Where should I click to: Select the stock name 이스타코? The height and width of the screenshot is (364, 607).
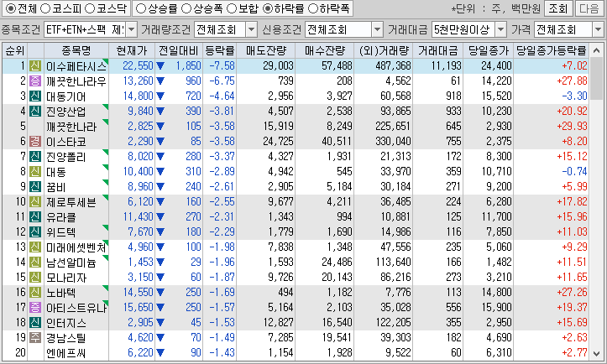point(65,142)
